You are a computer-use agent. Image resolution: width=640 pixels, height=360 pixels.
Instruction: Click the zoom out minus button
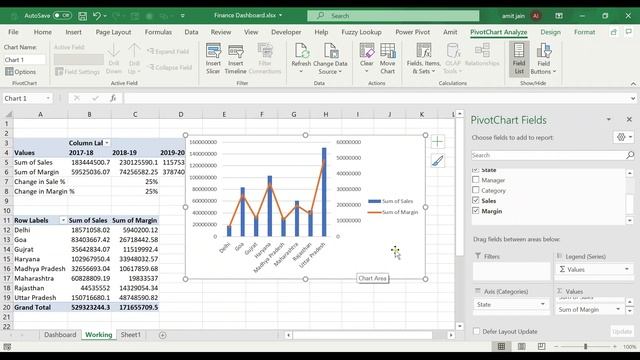pos(556,347)
